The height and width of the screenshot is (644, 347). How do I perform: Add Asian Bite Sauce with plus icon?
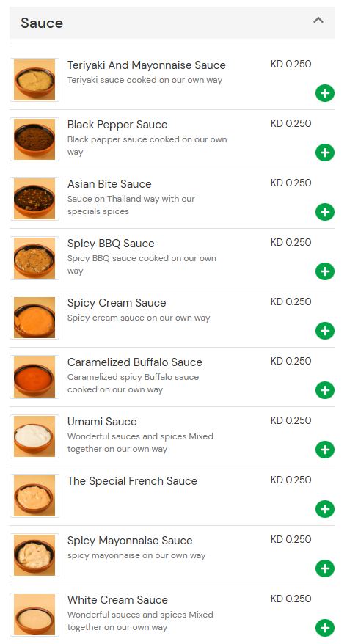click(325, 212)
